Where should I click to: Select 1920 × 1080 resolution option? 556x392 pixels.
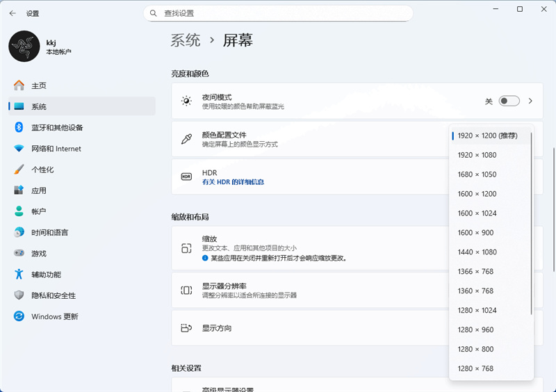477,155
